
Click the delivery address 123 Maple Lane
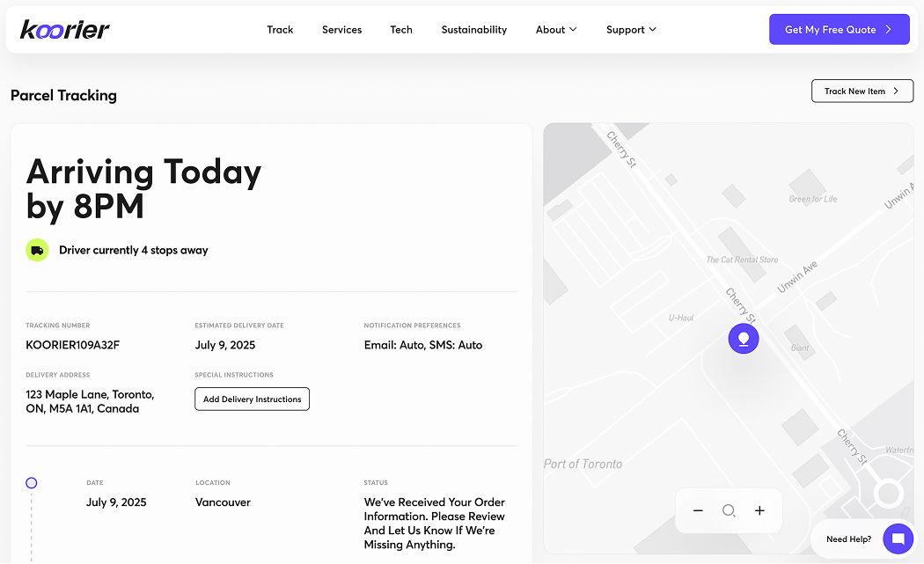pyautogui.click(x=90, y=401)
